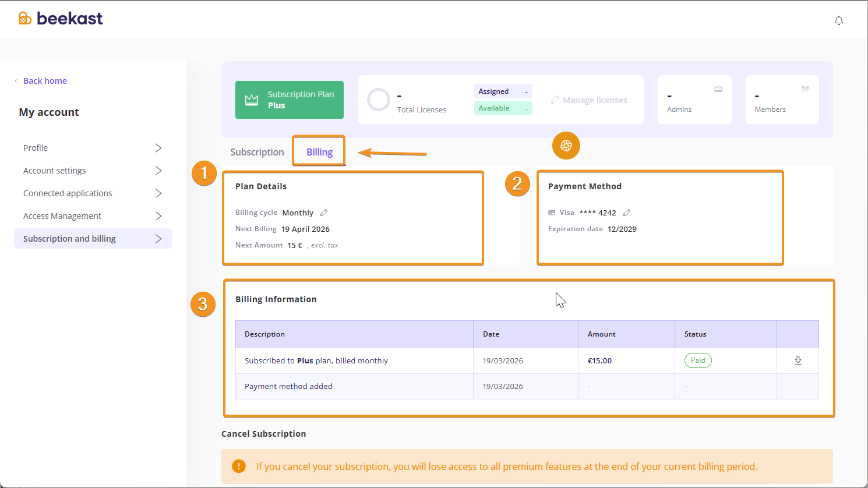Click the orange globe icon
The height and width of the screenshot is (488, 868).
pyautogui.click(x=566, y=146)
